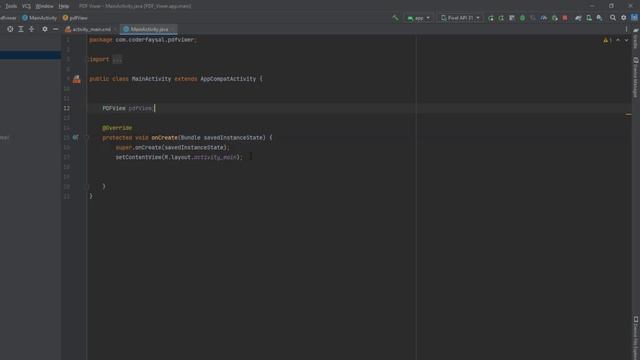Click the Make Project hammer icon
The width and height of the screenshot is (640, 360).
[395, 18]
